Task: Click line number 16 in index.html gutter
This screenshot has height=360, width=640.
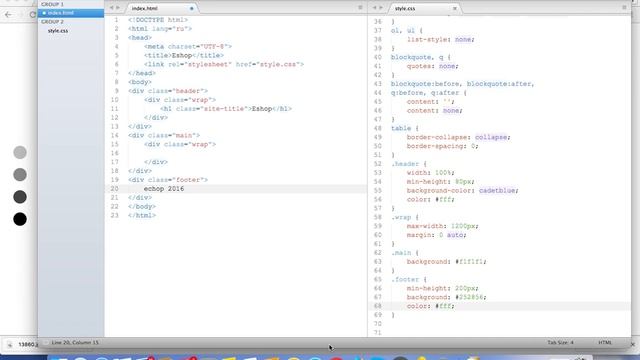Action: [115, 153]
